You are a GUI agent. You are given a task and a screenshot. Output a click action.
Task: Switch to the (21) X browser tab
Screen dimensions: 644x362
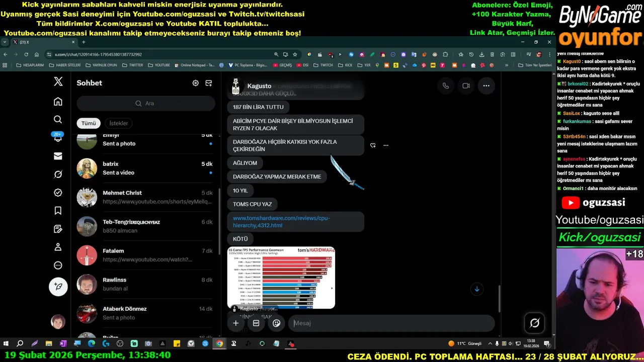pos(43,42)
